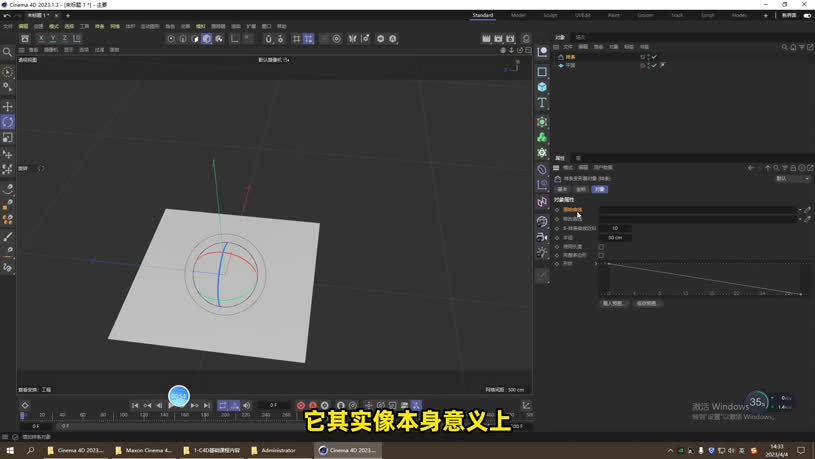Switch to the Sculpt layout tab
Viewport: 815px width, 459px height.
(x=550, y=16)
